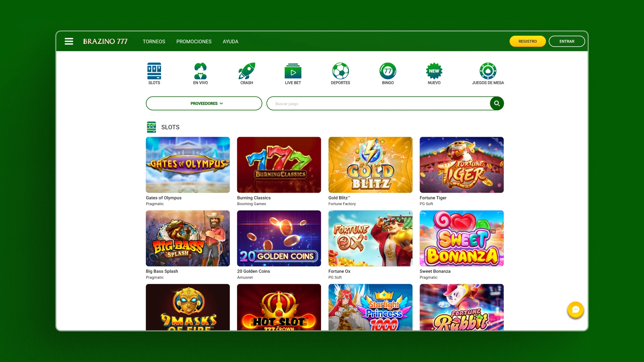
Task: Open 9 Masks of Fire thumbnail
Action: coord(188,307)
